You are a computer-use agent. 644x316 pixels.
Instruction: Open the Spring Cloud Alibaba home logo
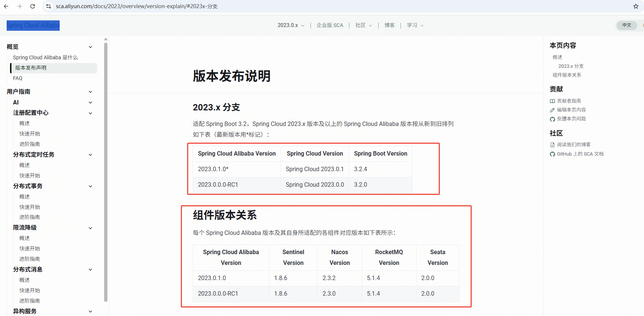[33, 25]
